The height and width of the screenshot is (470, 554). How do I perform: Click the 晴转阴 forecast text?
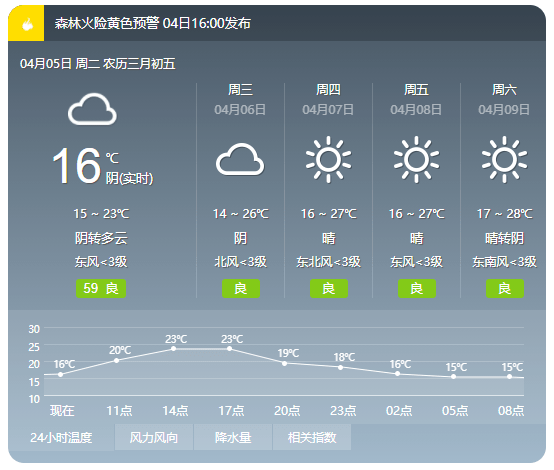[505, 238]
